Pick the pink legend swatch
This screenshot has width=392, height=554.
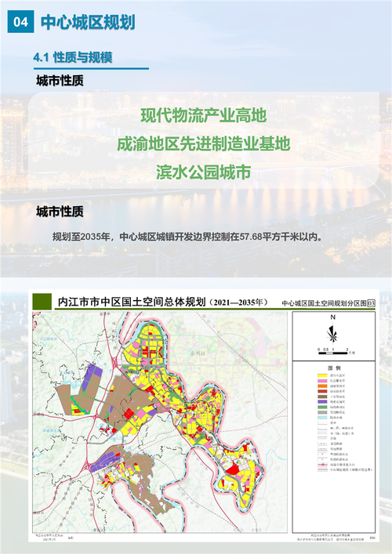322,381
